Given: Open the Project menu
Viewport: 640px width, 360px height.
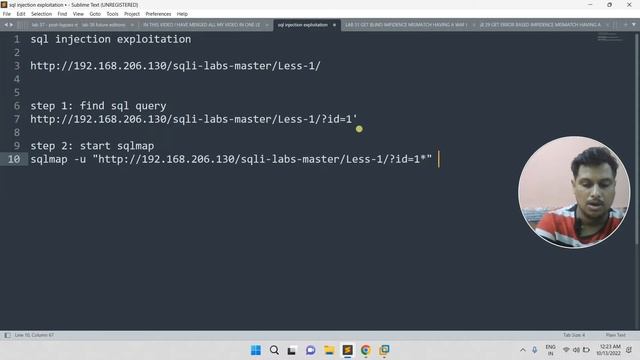Looking at the screenshot, I should point(132,14).
